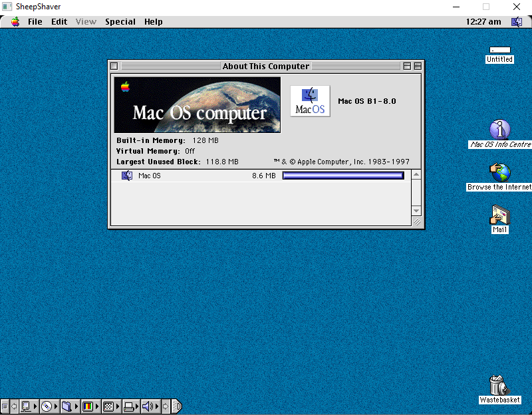Open the Monitor Resolution strip module
The image size is (532, 415).
click(x=111, y=406)
